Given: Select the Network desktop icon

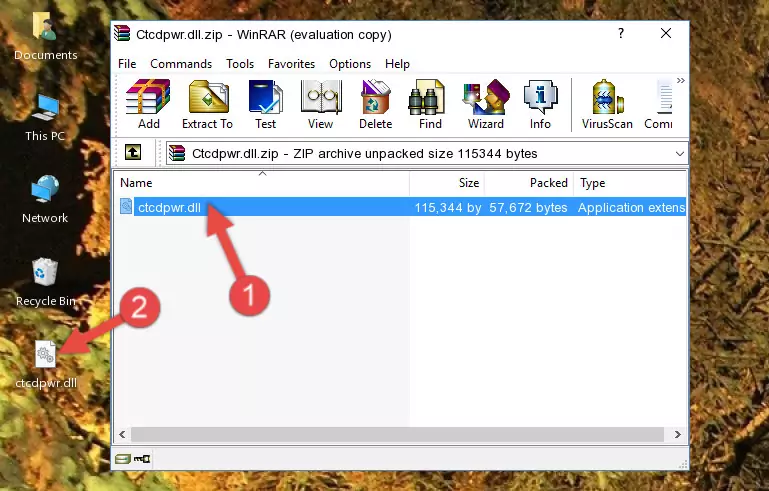Looking at the screenshot, I should click(x=45, y=199).
